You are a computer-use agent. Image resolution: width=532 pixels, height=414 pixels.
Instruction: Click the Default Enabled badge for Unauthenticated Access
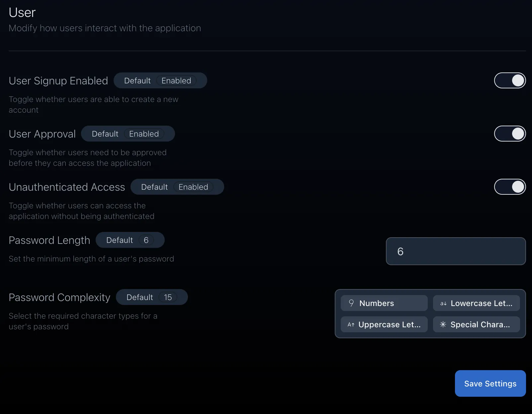[x=177, y=187]
